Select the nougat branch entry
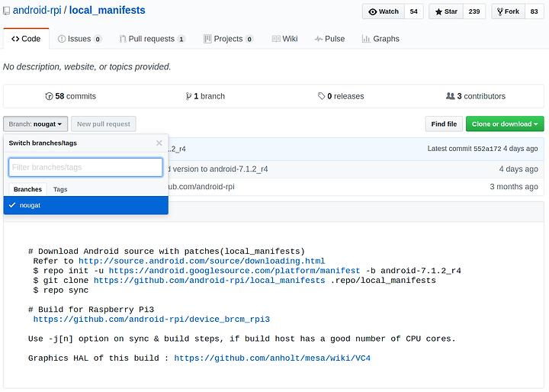Viewport: 549px width, 392px height. [85, 205]
